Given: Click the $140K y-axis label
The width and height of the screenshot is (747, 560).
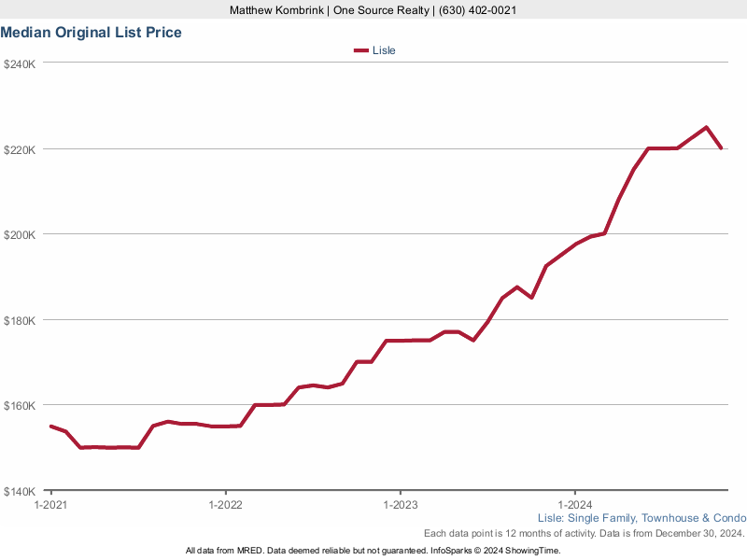Looking at the screenshot, I should click(20, 492).
